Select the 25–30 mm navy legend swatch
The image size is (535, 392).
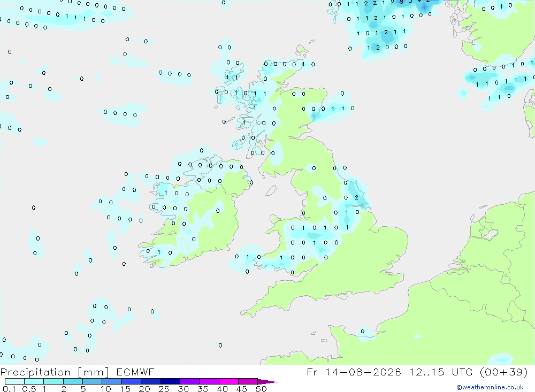point(170,381)
